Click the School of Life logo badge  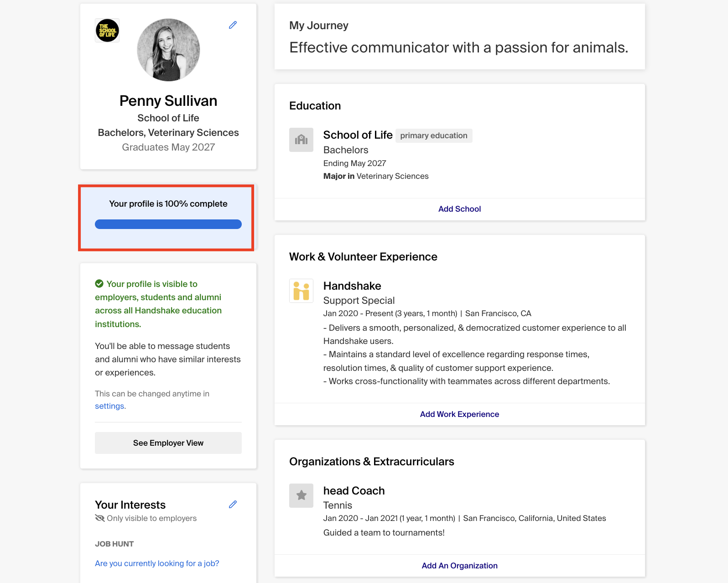point(107,31)
